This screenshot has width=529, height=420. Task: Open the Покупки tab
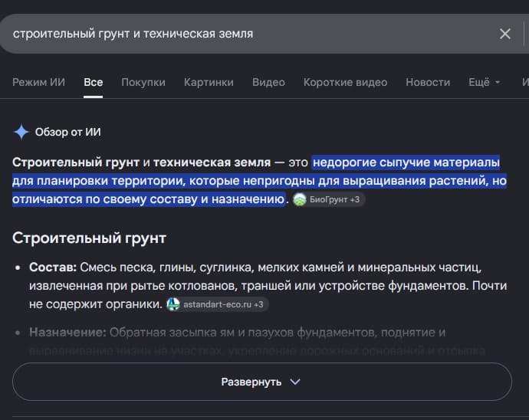click(143, 82)
